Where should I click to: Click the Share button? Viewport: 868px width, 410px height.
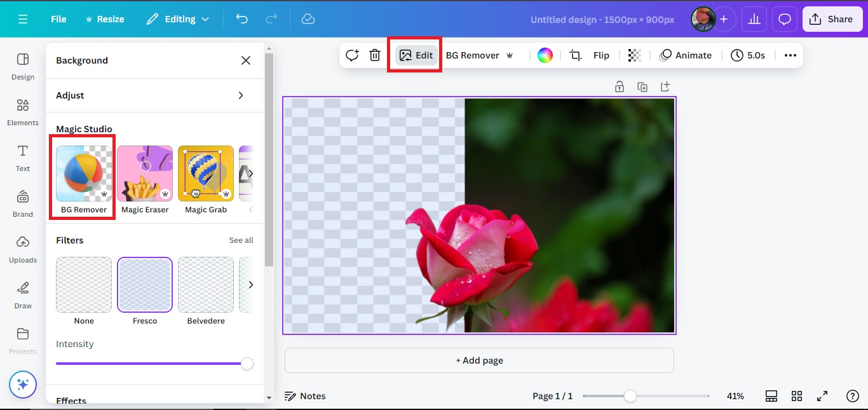(x=832, y=19)
